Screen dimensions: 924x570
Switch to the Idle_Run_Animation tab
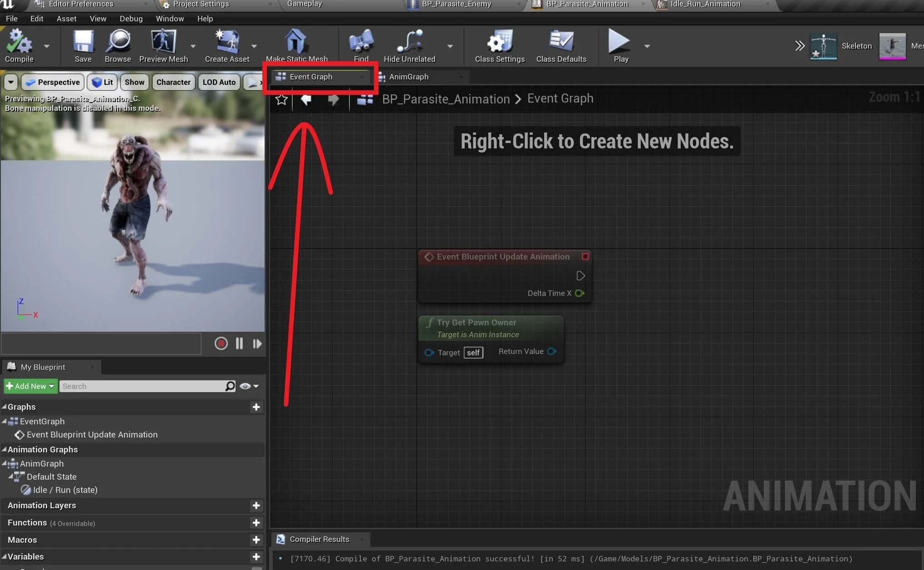(x=705, y=5)
